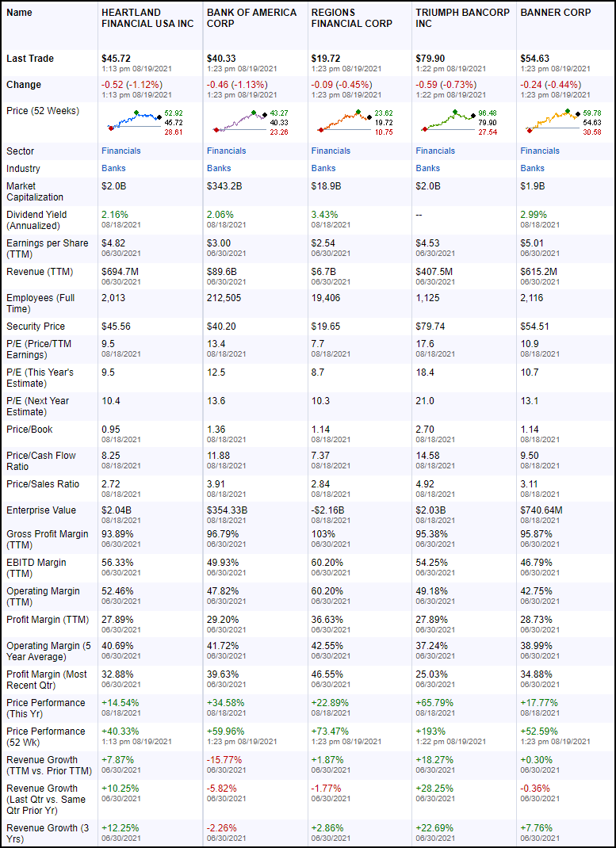
Task: Click Regions Financial market cap $18.9B
Action: [x=326, y=186]
